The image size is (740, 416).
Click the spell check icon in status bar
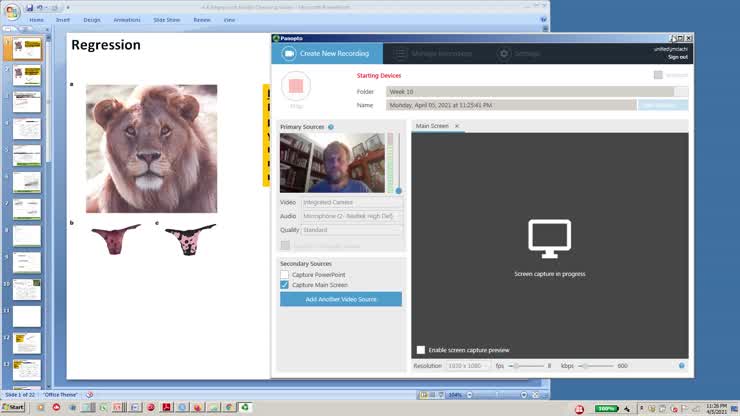click(x=90, y=395)
